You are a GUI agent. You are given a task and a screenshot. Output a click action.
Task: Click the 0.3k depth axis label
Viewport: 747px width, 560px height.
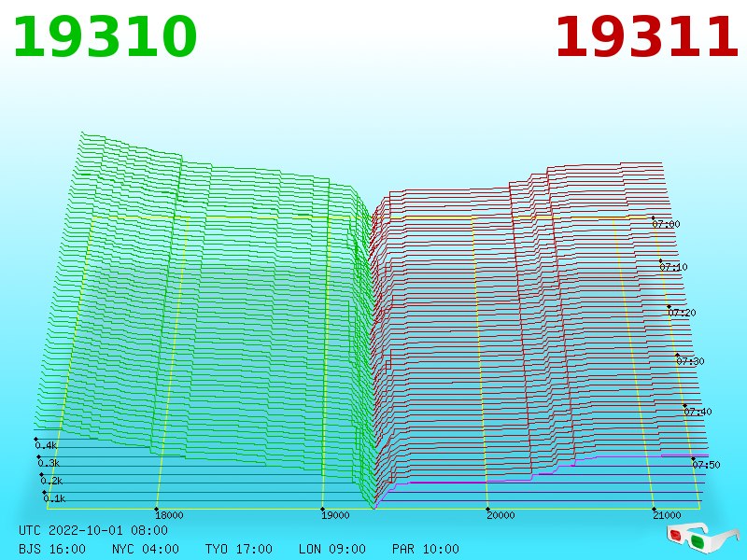pyautogui.click(x=49, y=463)
